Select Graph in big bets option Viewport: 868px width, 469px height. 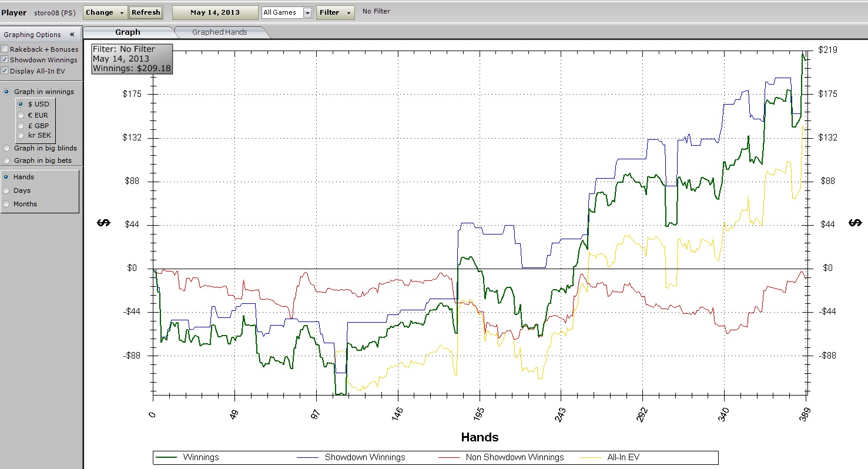pos(7,160)
